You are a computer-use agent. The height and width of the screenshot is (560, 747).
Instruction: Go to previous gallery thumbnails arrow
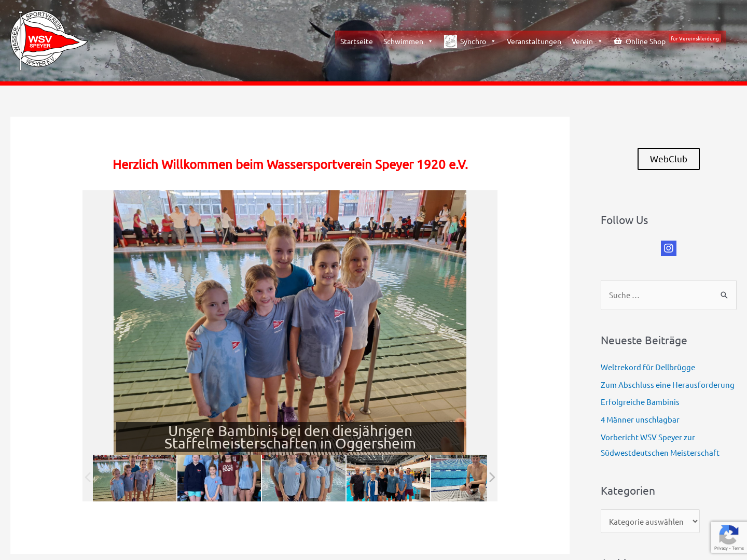click(88, 477)
